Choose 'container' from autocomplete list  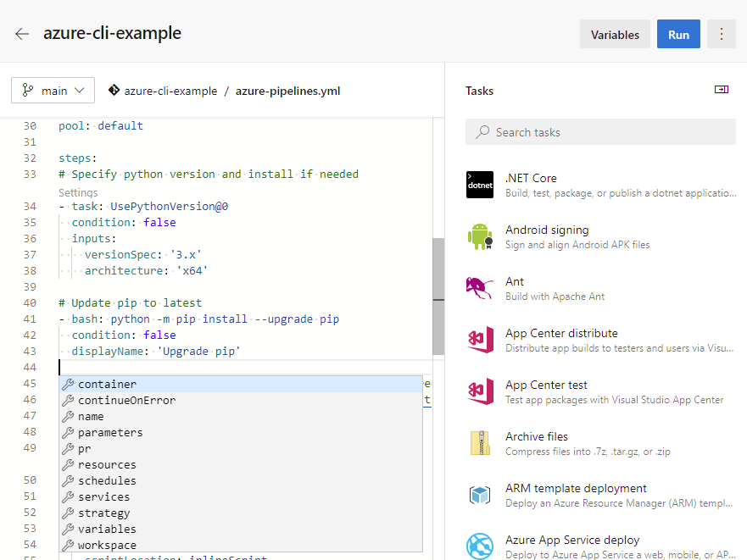click(107, 384)
